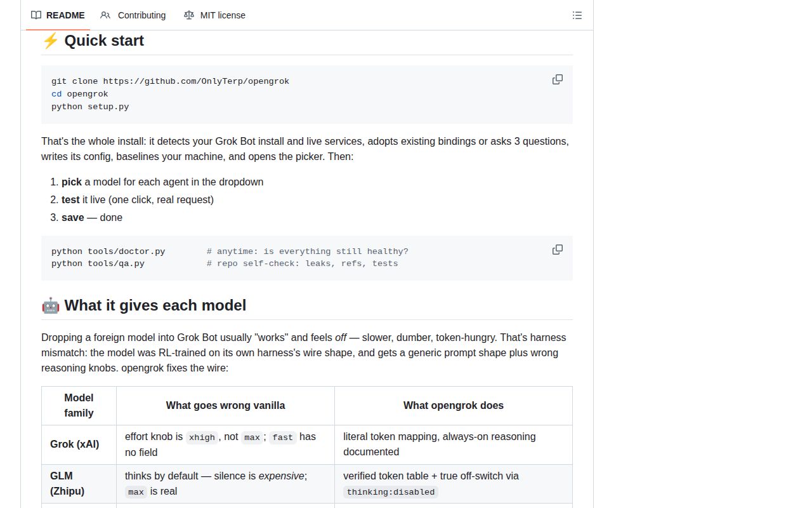This screenshot has width=812, height=508.
Task: Open the README outline list icon
Action: (x=577, y=15)
